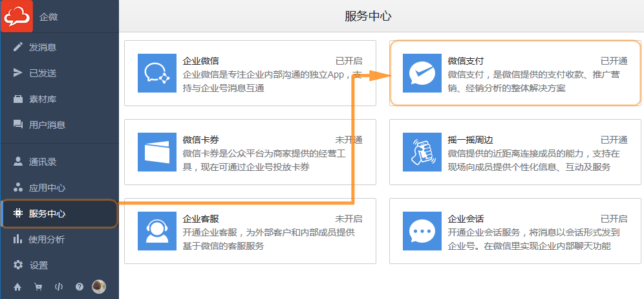Click the person icon beside 通讯录
This screenshot has width=644, height=299.
tap(17, 161)
